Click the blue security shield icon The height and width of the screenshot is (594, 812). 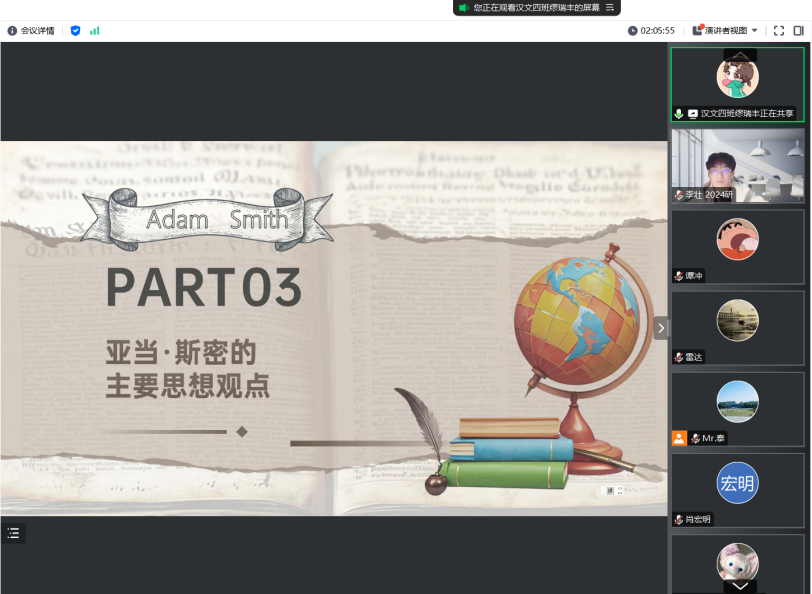pyautogui.click(x=75, y=31)
